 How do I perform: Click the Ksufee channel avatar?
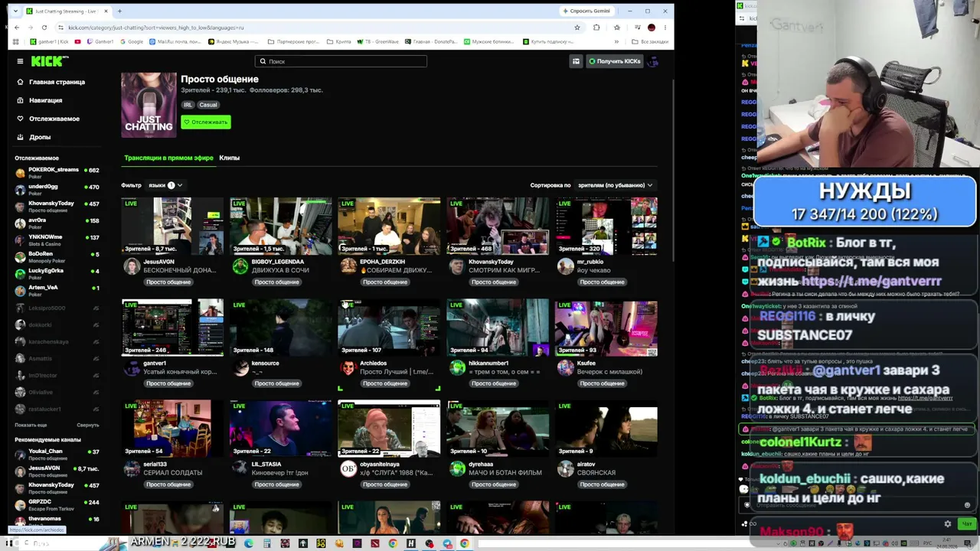[566, 367]
